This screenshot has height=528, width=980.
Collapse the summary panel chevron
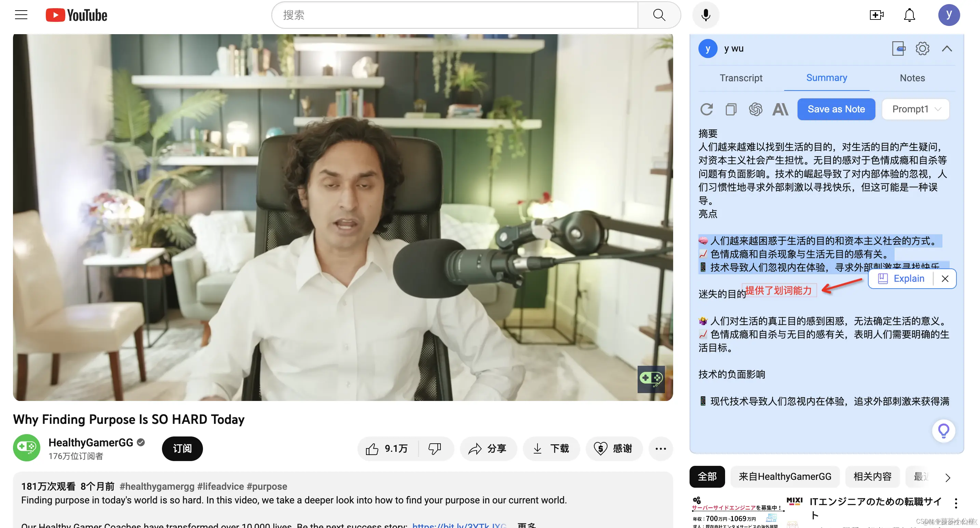pyautogui.click(x=947, y=48)
